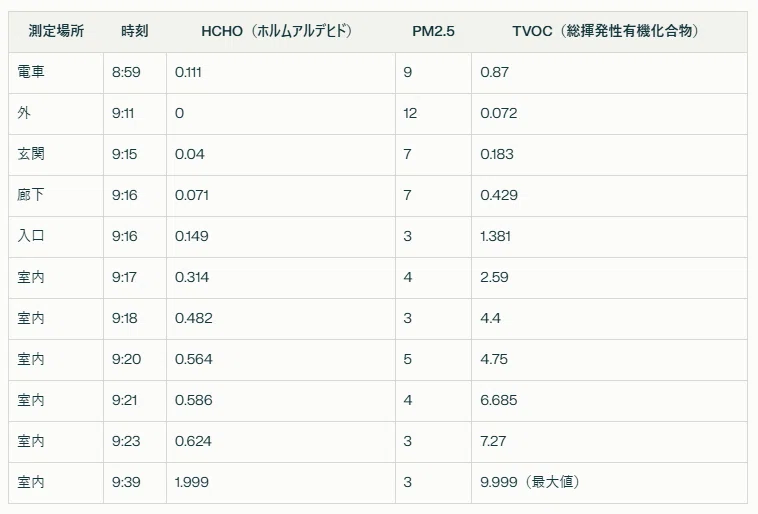Select the 玄関 location cell

pos(56,155)
